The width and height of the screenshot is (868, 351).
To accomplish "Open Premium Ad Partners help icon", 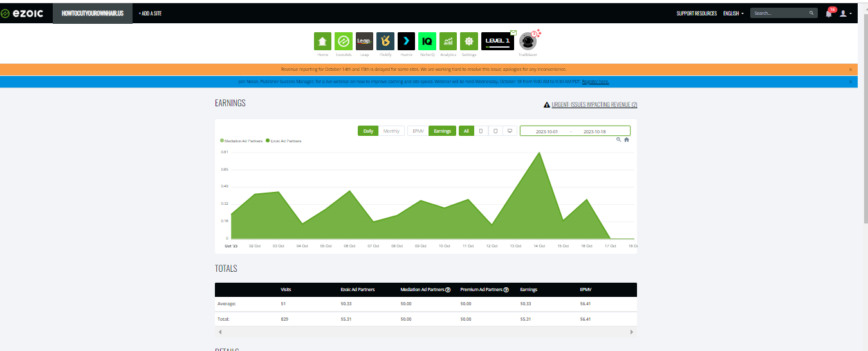I will pos(506,290).
